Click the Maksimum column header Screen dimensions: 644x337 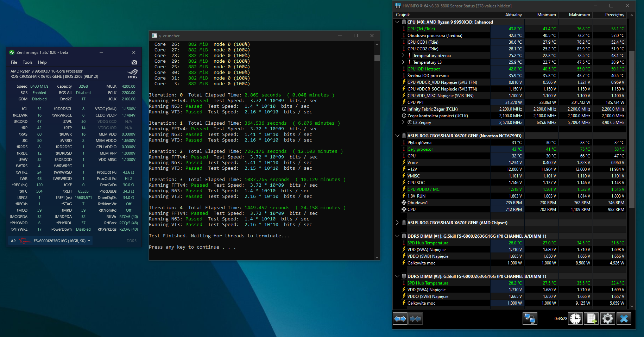pos(579,15)
